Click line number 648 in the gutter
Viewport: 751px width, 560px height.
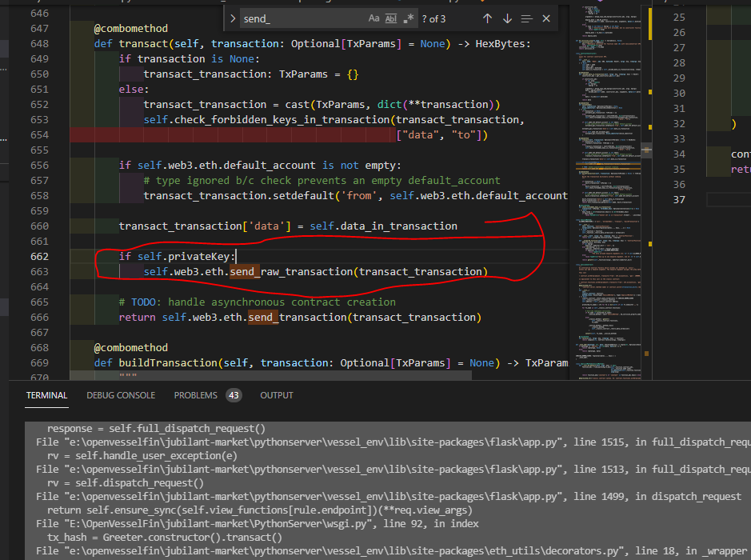(39, 43)
